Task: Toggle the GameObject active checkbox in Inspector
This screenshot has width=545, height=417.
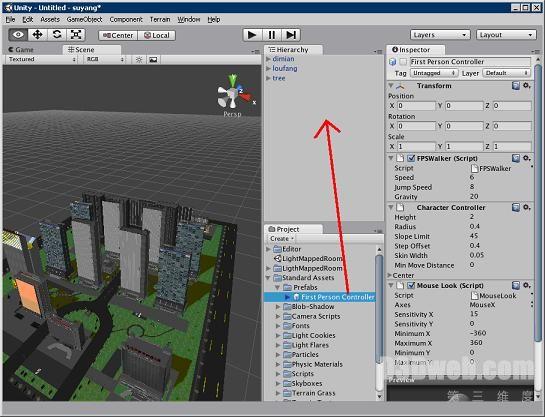Action: click(x=403, y=62)
